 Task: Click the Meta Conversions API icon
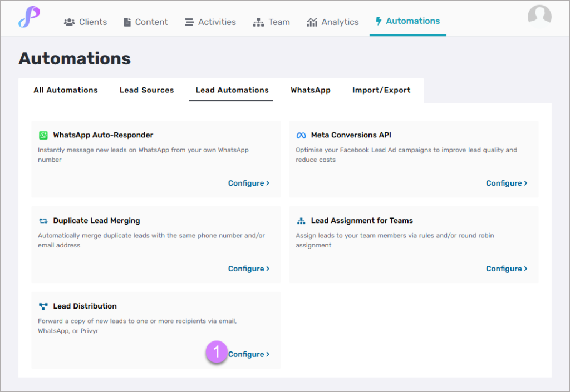pyautogui.click(x=301, y=135)
